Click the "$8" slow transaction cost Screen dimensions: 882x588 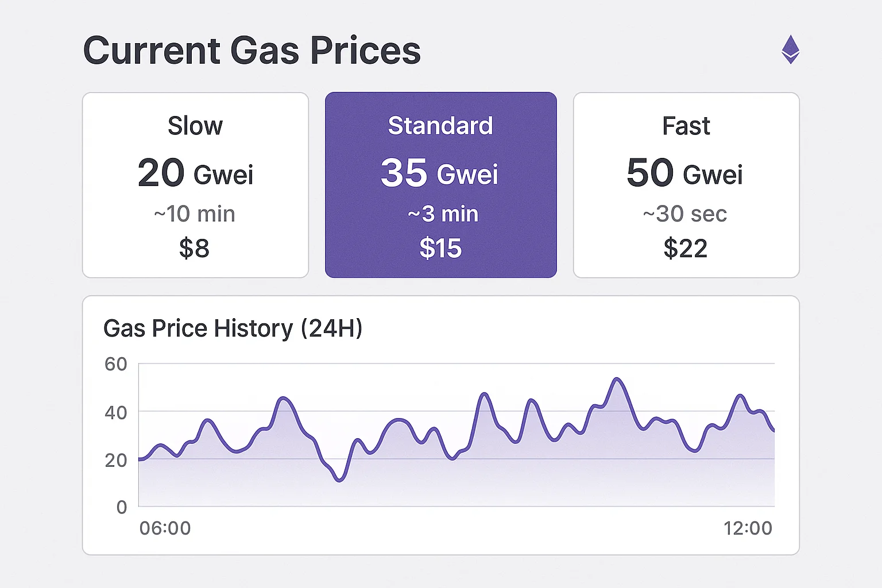coord(194,249)
